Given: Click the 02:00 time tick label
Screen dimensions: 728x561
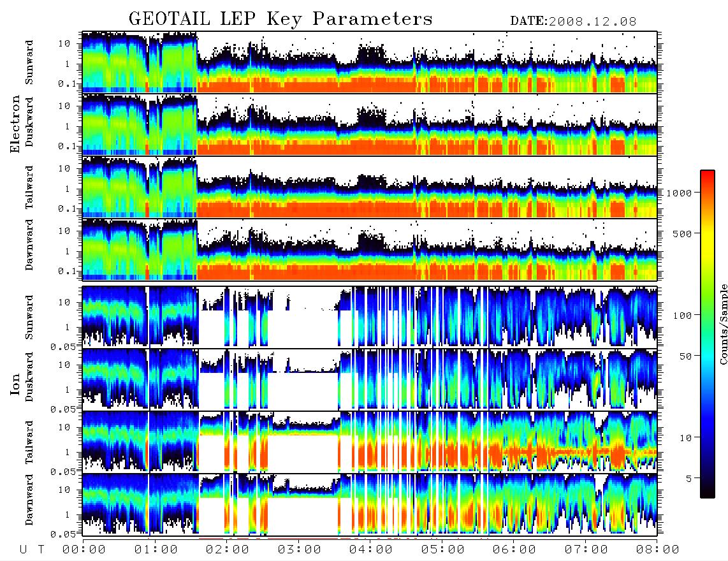Looking at the screenshot, I should click(x=228, y=550).
